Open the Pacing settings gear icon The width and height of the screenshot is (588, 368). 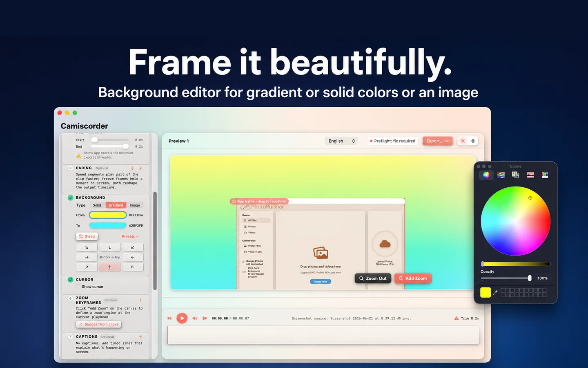(132, 168)
